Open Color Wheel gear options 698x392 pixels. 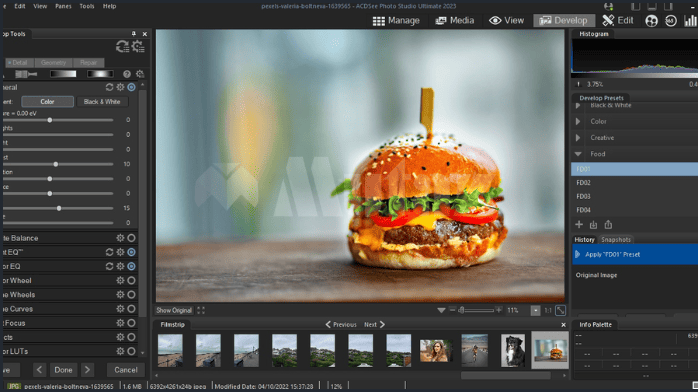[120, 280]
